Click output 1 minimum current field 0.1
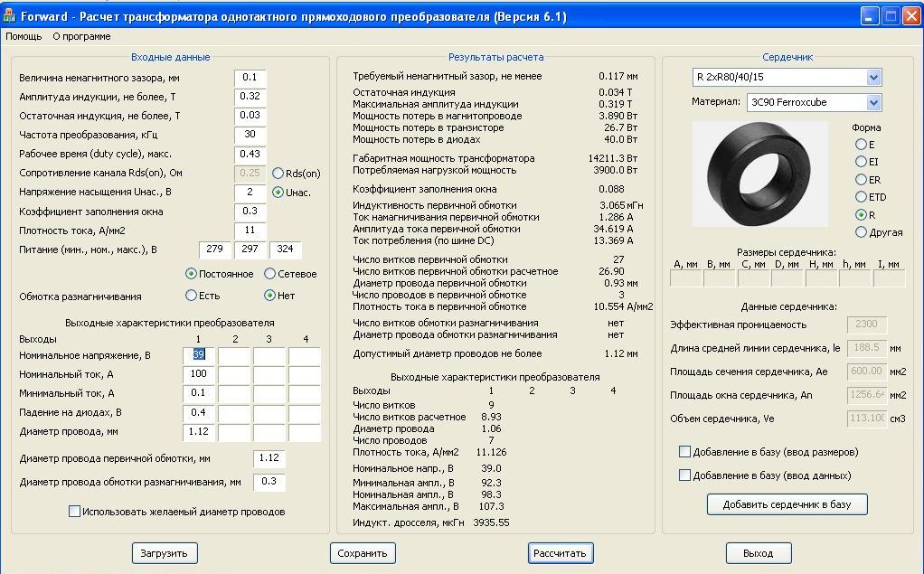Image resolution: width=924 pixels, height=574 pixels. click(x=199, y=393)
